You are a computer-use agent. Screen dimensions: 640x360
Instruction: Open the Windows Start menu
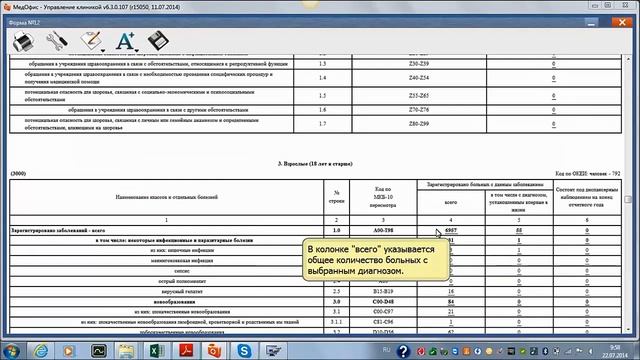11,351
